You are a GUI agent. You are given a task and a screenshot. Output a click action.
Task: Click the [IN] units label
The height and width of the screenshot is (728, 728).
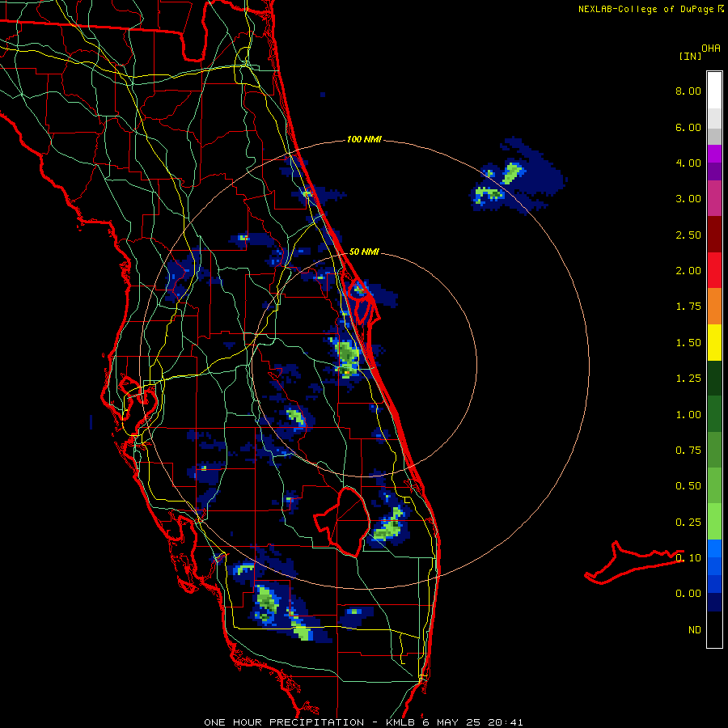click(x=690, y=56)
